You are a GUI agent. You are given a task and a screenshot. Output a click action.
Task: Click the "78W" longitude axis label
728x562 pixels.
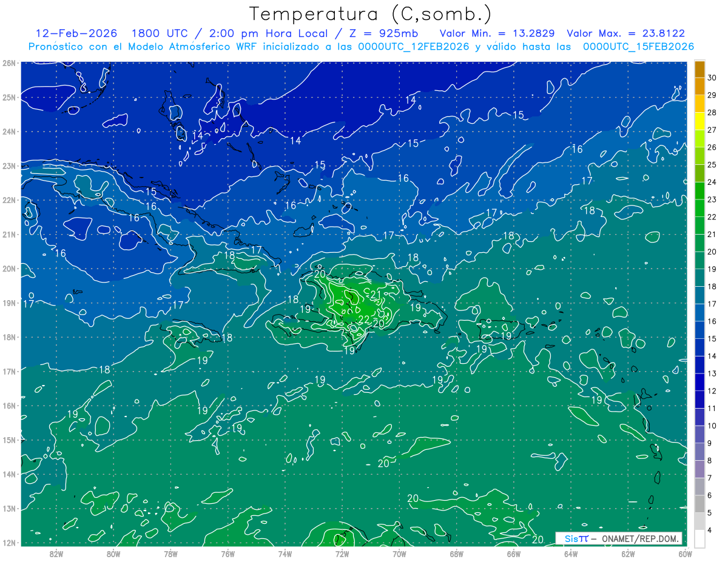pyautogui.click(x=170, y=554)
